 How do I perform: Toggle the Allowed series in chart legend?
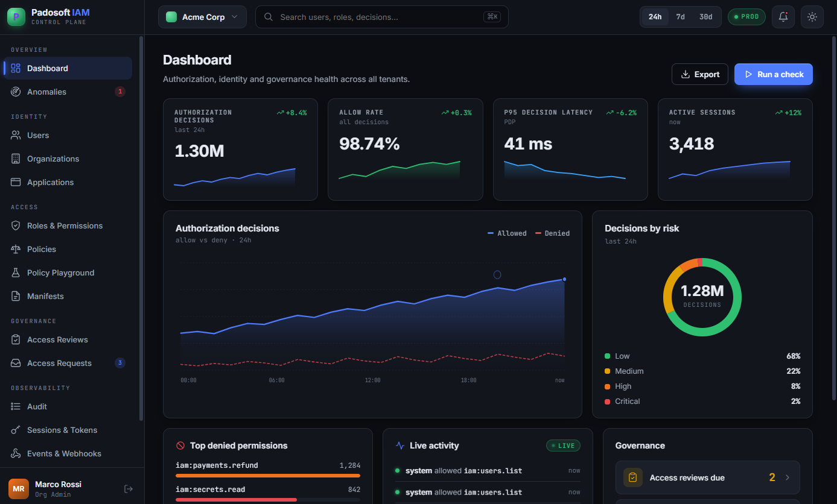coord(507,233)
